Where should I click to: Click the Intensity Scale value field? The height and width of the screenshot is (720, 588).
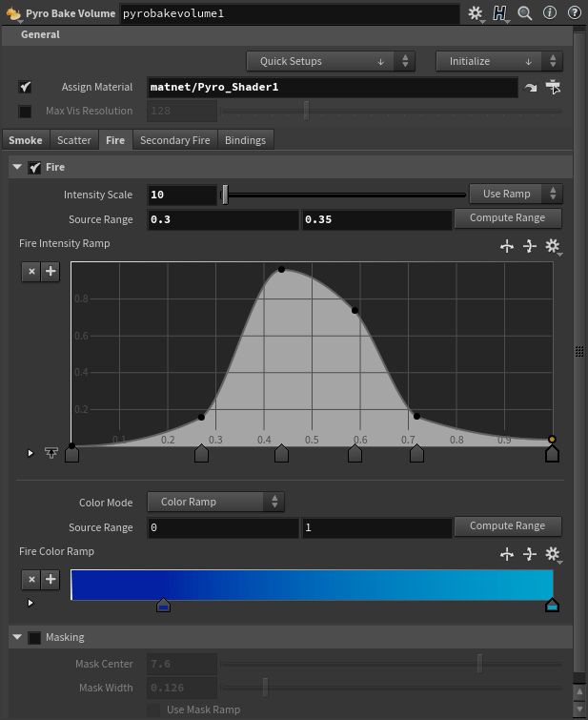click(182, 195)
